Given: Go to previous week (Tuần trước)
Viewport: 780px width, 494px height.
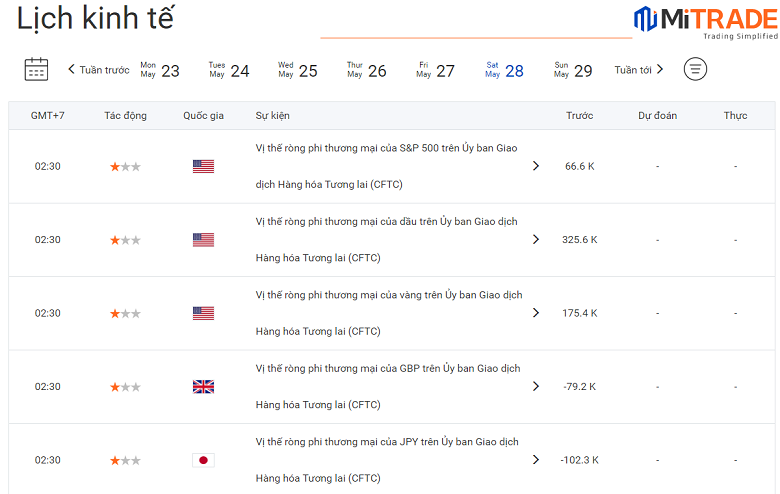Looking at the screenshot, I should tap(98, 70).
